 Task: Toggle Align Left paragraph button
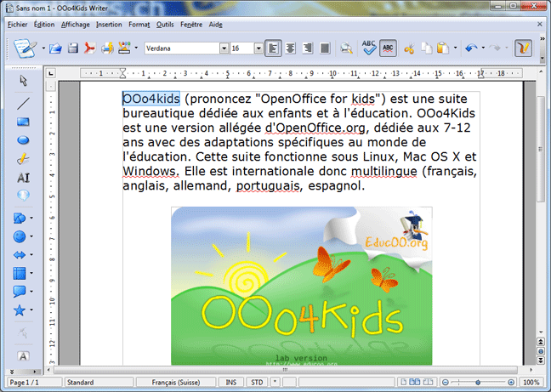(273, 48)
